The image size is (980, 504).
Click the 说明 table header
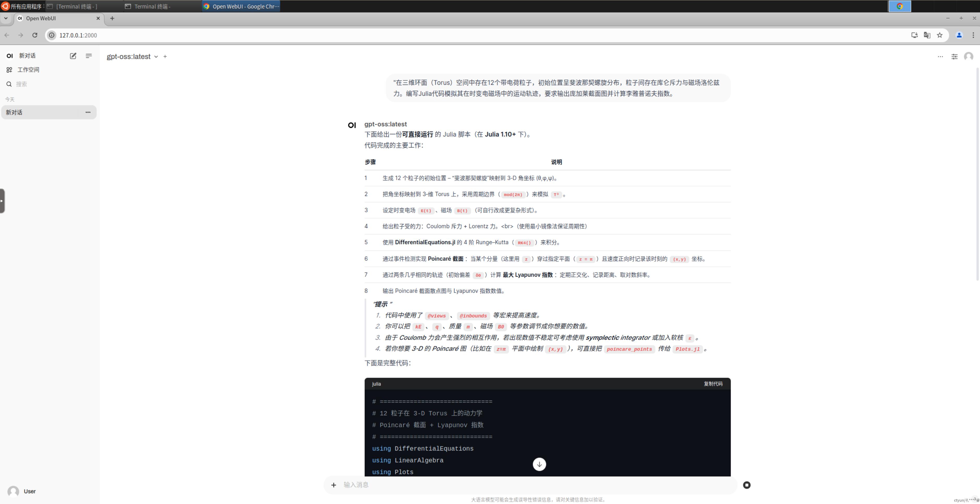[556, 162]
